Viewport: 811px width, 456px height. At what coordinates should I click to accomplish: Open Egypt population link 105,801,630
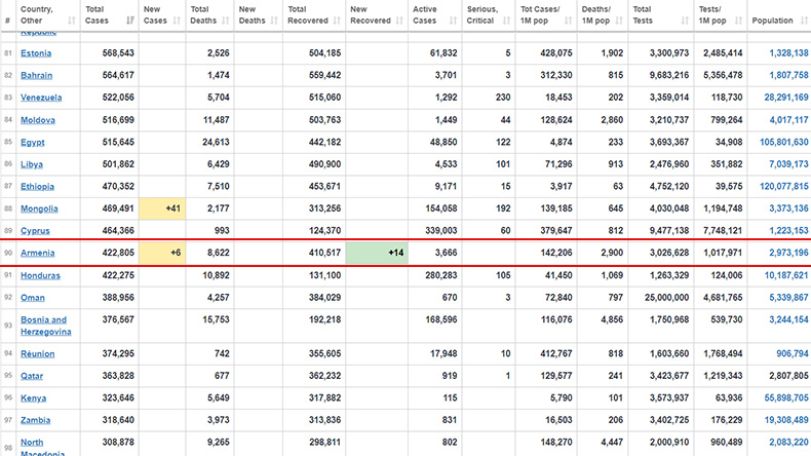tap(784, 142)
